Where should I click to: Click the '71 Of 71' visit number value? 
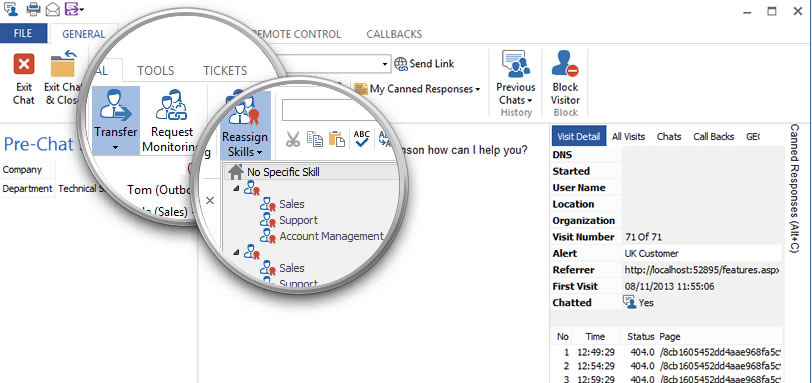point(643,237)
